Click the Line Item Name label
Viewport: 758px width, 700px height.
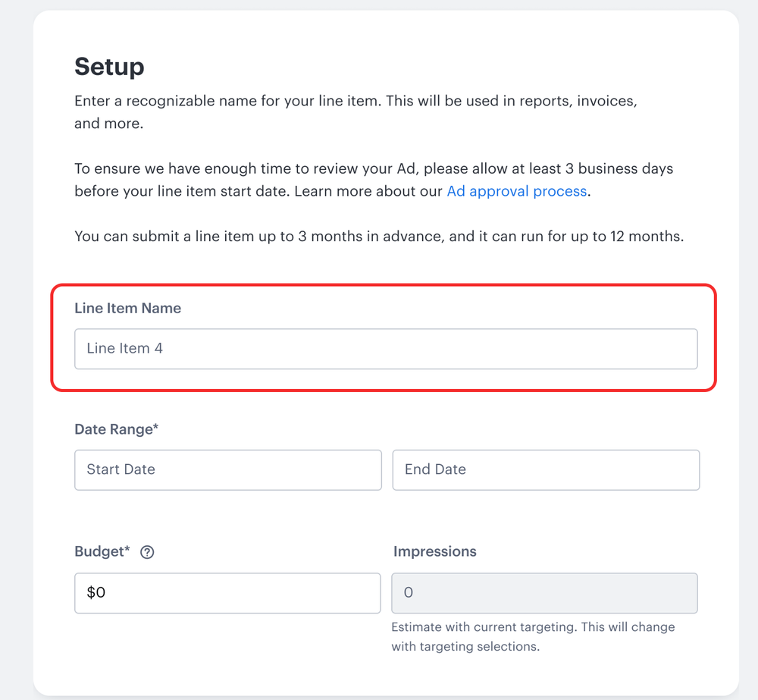click(x=127, y=308)
